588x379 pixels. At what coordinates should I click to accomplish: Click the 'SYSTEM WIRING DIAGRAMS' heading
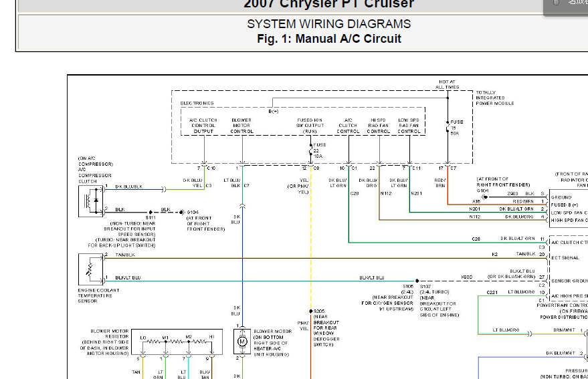[328, 24]
